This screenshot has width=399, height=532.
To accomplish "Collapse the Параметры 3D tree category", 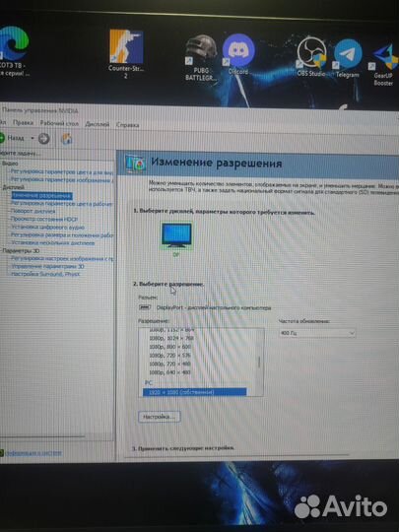I will click(x=21, y=251).
